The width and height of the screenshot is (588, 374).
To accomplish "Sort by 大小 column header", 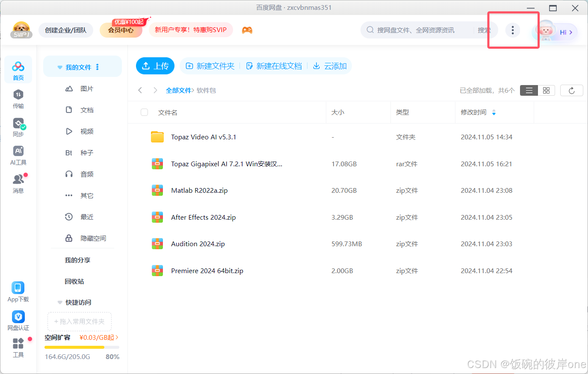I will click(338, 112).
